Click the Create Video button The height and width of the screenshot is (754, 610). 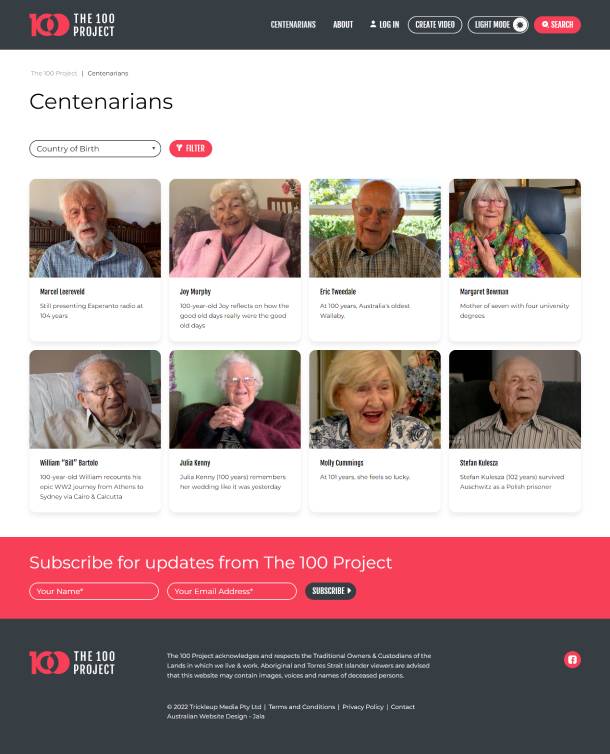tap(435, 25)
